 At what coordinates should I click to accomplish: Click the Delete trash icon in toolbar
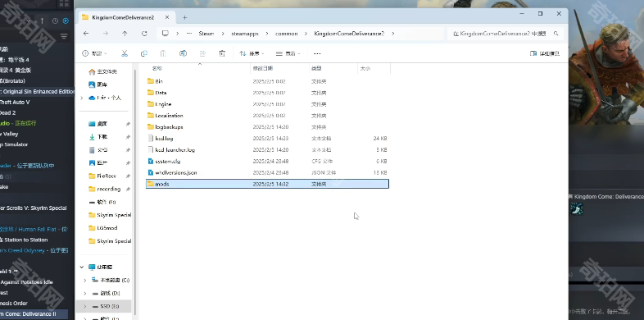tap(222, 53)
